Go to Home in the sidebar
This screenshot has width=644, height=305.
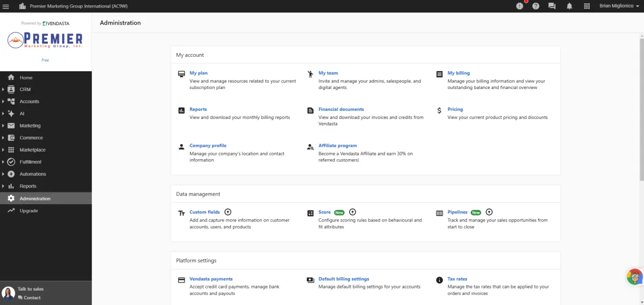click(x=26, y=78)
